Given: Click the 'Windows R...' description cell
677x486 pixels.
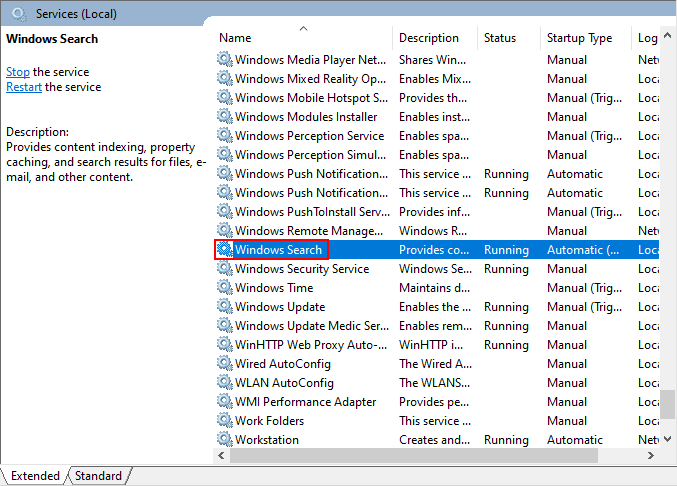Looking at the screenshot, I should (433, 230).
